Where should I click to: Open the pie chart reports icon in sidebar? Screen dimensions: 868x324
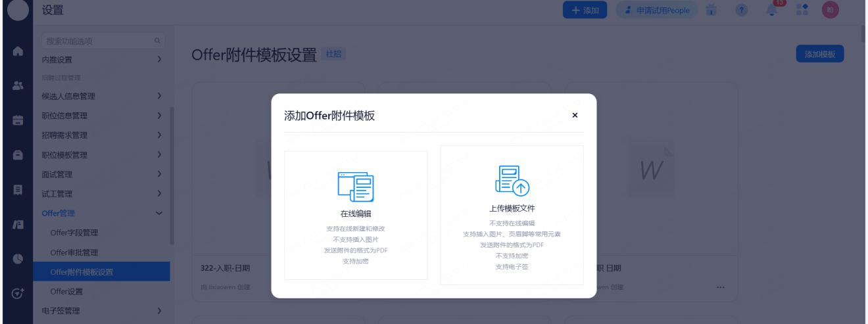coord(18,259)
